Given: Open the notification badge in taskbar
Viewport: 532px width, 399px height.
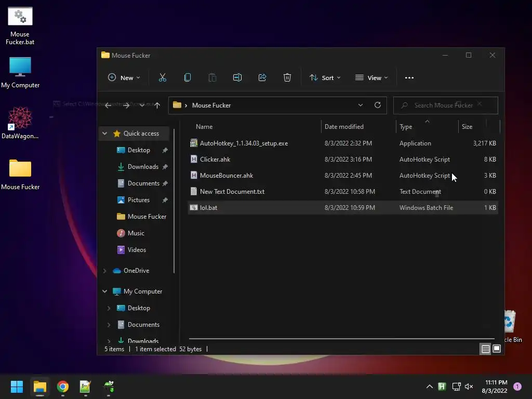Looking at the screenshot, I should click(x=517, y=387).
